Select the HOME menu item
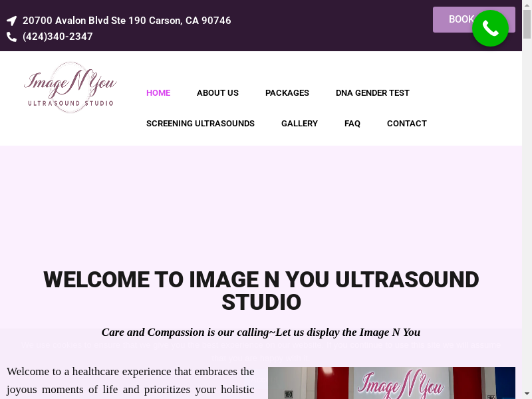The image size is (532, 399). 158,93
